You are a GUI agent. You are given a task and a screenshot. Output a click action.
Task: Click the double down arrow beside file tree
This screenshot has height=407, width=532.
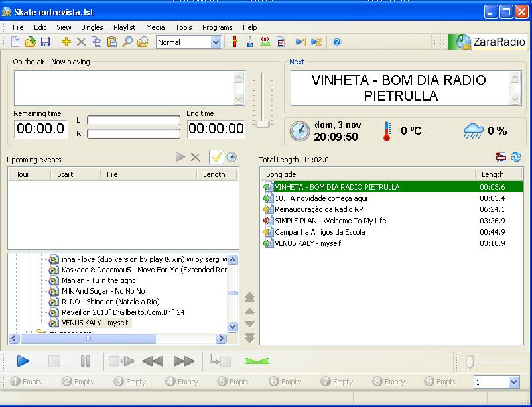click(x=250, y=338)
